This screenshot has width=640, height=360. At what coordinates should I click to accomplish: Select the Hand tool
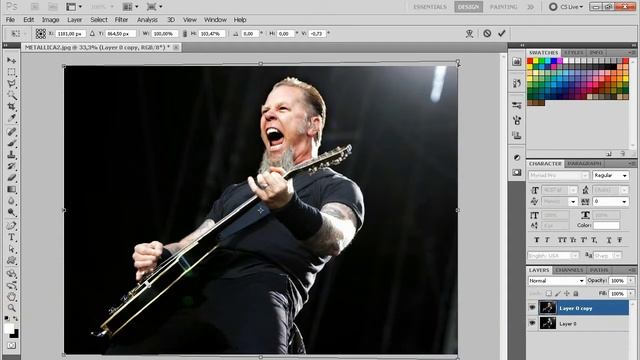(11, 297)
